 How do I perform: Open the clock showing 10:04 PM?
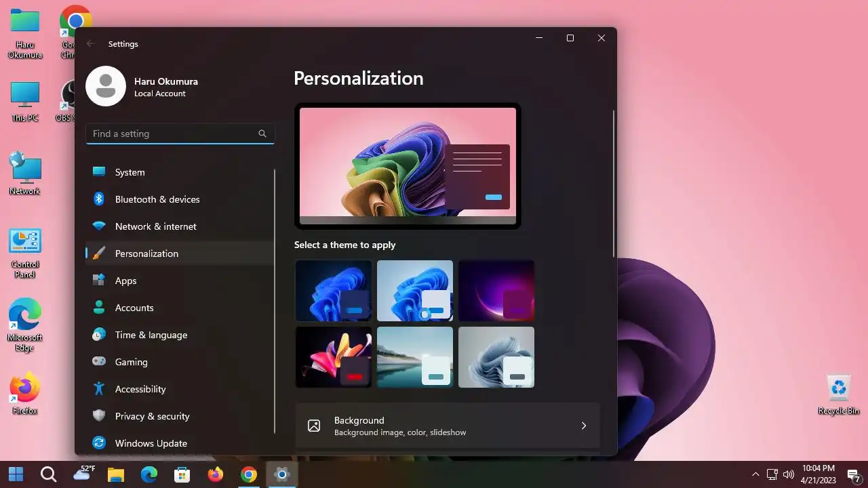click(x=818, y=474)
